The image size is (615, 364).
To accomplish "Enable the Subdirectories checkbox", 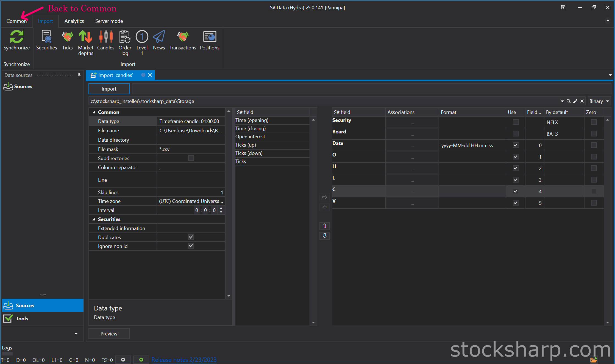I will click(191, 158).
